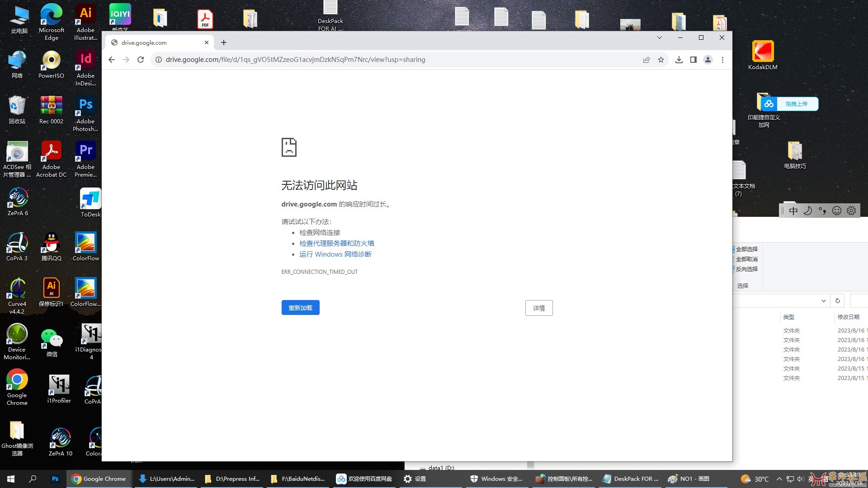This screenshot has width=868, height=488.
Task: Open the Chrome profile avatar icon
Action: [x=708, y=60]
